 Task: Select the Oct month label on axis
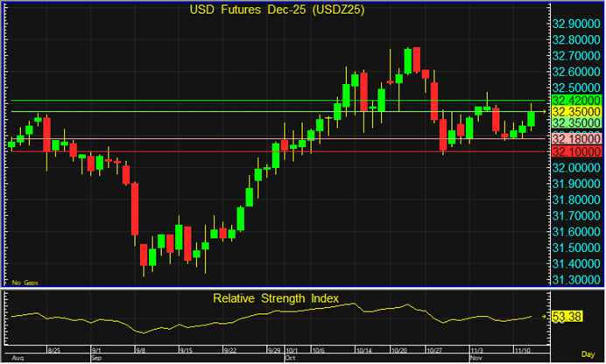[x=291, y=358]
